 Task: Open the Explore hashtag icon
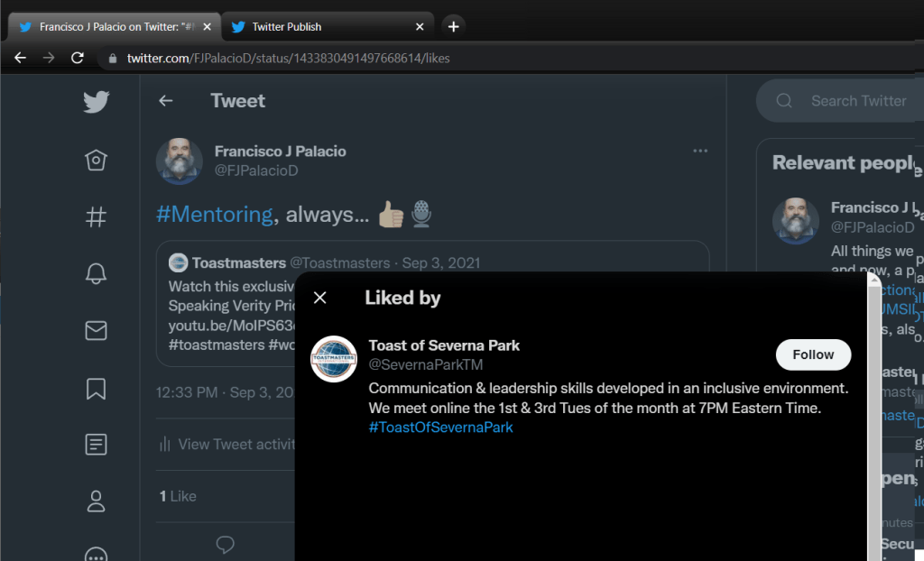click(x=96, y=216)
